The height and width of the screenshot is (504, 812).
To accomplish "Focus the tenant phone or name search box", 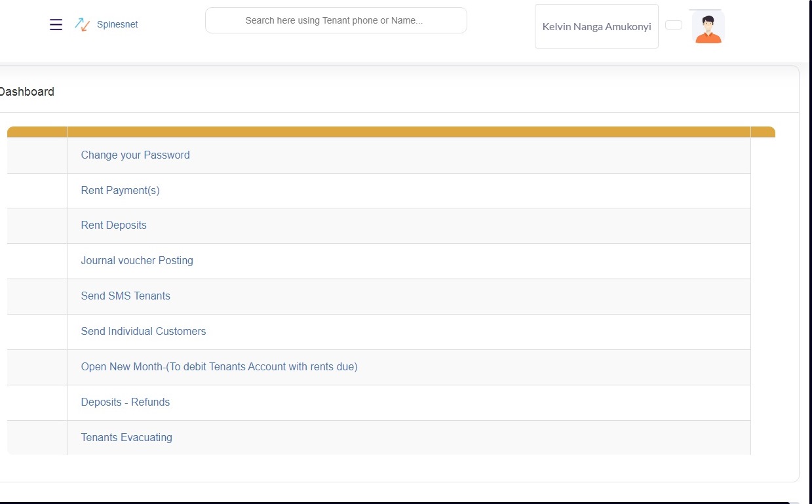I will pos(336,20).
